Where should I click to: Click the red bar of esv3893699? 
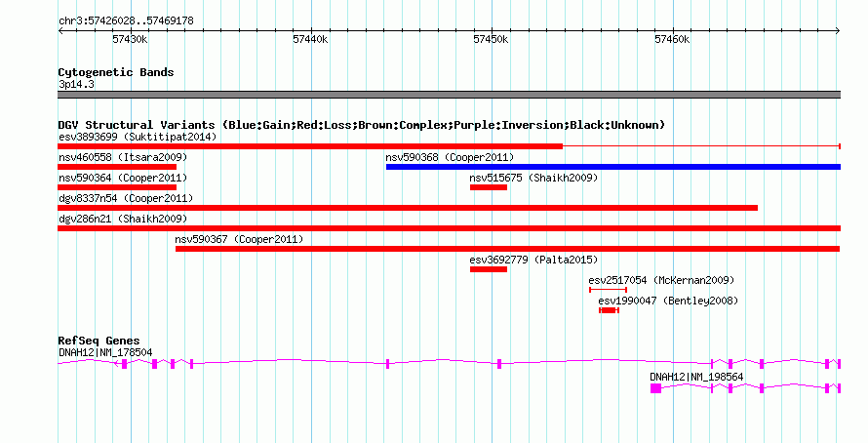[x=310, y=146]
